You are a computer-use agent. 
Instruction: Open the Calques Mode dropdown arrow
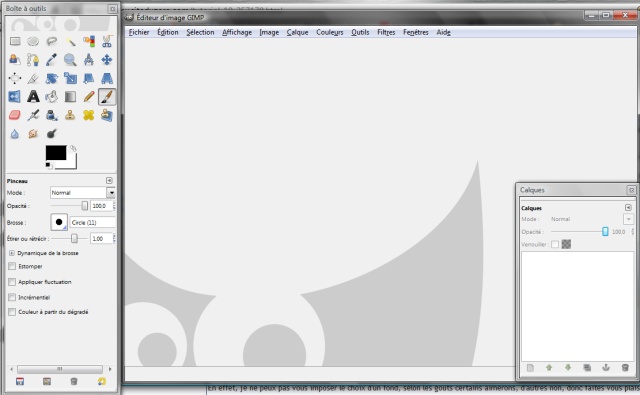pyautogui.click(x=628, y=219)
